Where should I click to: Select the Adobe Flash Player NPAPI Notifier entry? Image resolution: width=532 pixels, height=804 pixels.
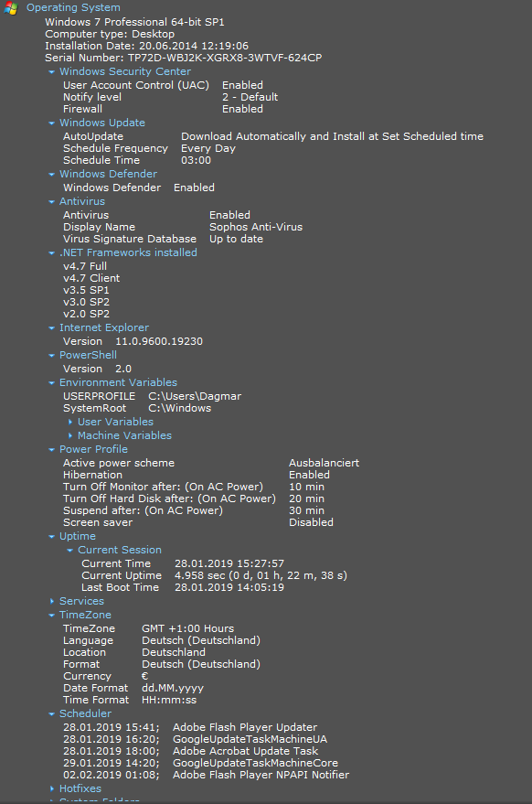pos(206,774)
